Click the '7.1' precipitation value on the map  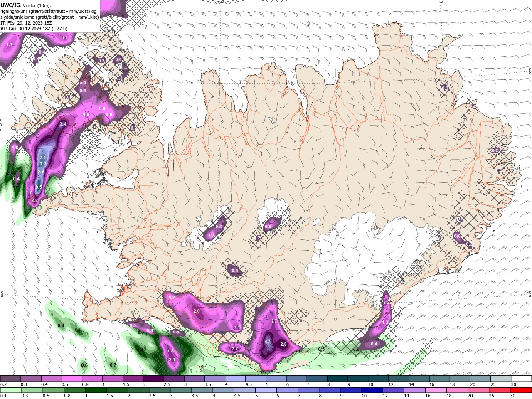tap(43, 158)
